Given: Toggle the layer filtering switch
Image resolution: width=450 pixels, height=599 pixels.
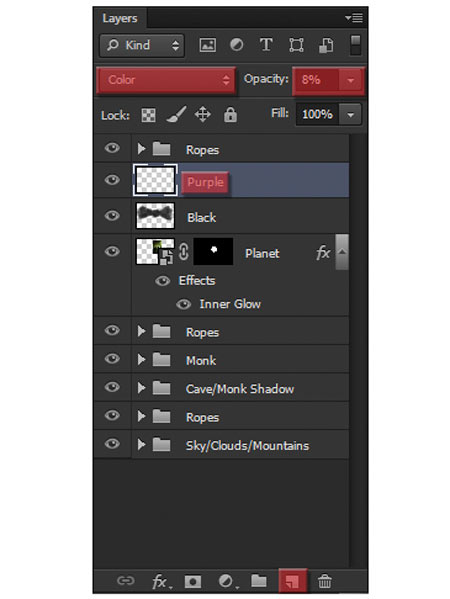Looking at the screenshot, I should [x=355, y=45].
